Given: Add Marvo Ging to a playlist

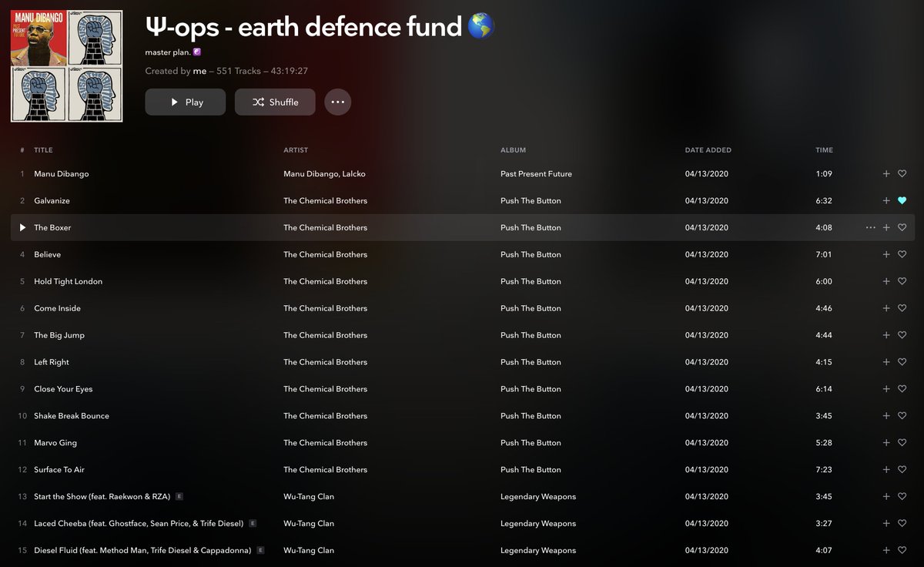Looking at the screenshot, I should 886,443.
